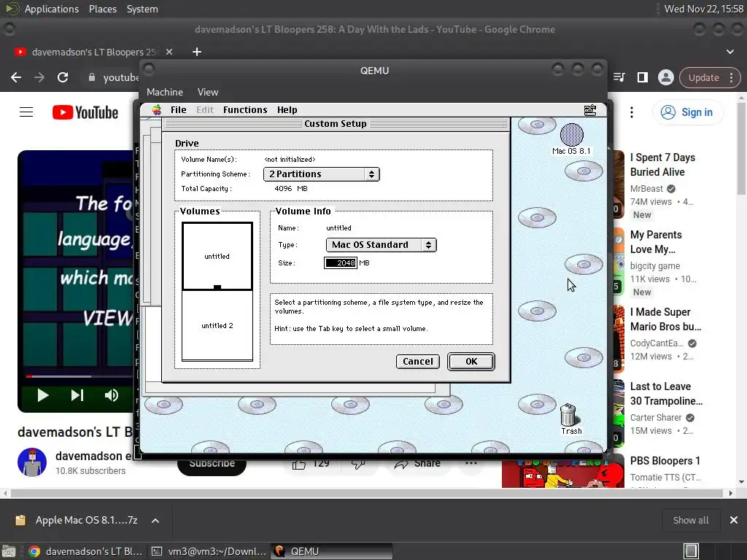The height and width of the screenshot is (560, 747).
Task: Mute the YouTube player volume
Action: pos(112,395)
